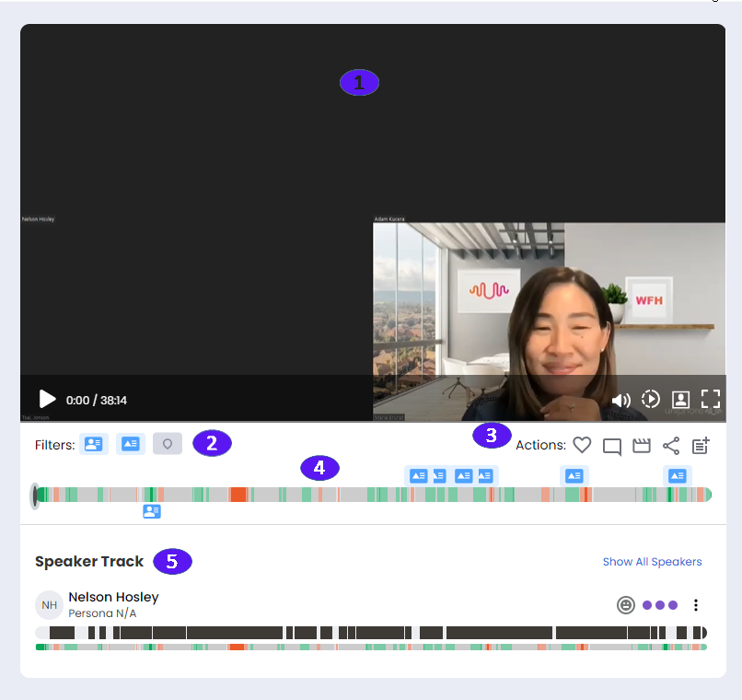
Task: Click the contact-card marker beneath the timeline
Action: [x=151, y=511]
